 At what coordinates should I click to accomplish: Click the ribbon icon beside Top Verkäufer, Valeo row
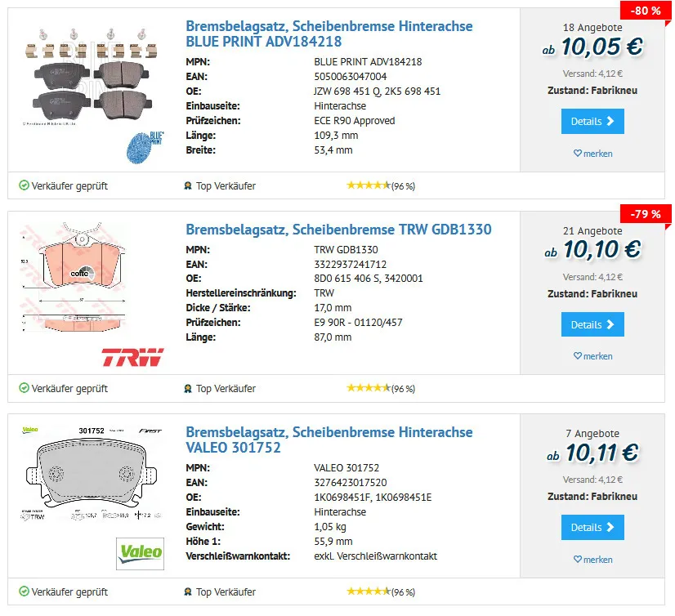(188, 591)
